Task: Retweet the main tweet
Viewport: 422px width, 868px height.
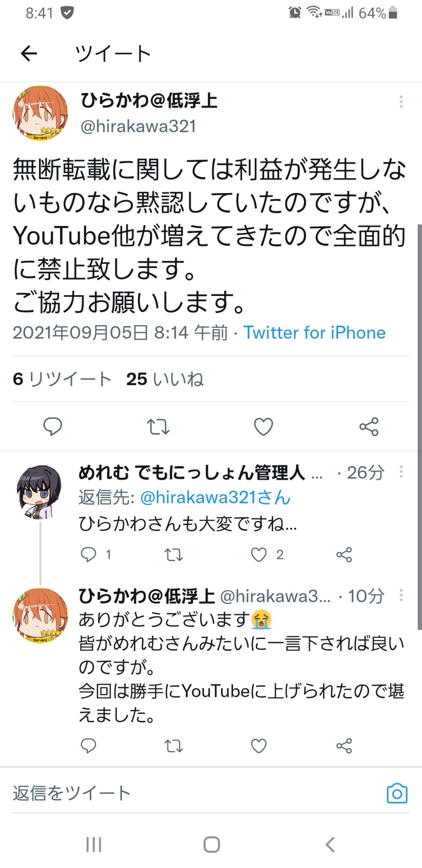Action: click(x=158, y=427)
